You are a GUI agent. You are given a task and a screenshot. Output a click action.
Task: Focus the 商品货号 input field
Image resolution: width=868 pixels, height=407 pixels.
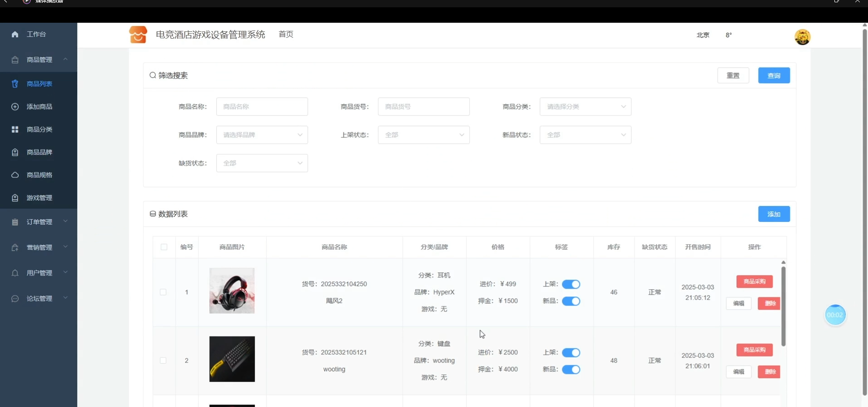[x=424, y=106]
